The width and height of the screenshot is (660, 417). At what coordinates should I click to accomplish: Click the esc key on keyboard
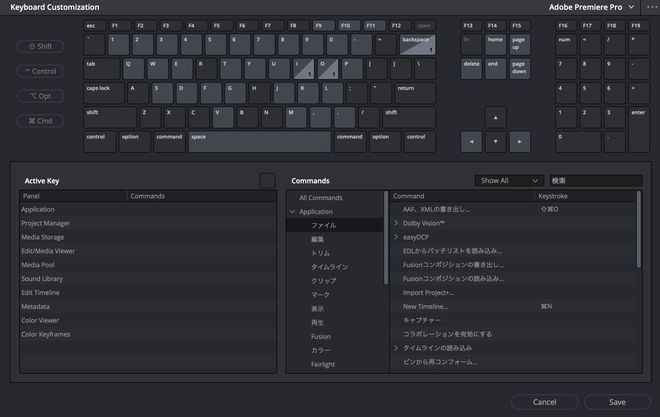click(x=95, y=23)
